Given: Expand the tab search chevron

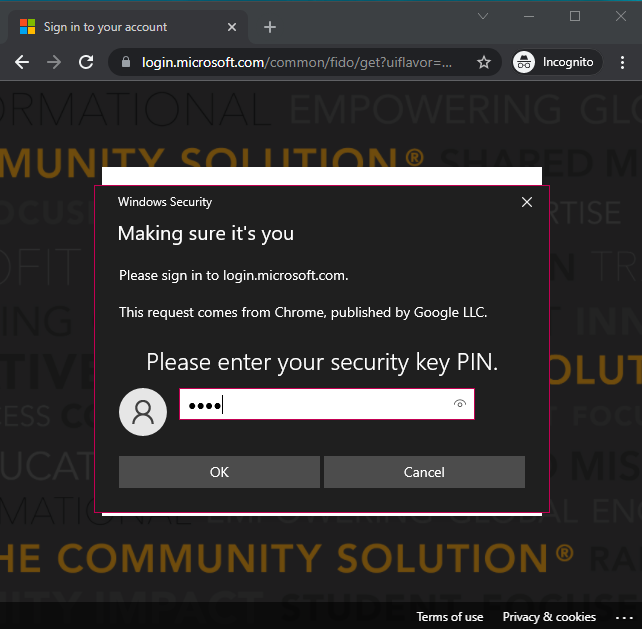Looking at the screenshot, I should click(482, 16).
